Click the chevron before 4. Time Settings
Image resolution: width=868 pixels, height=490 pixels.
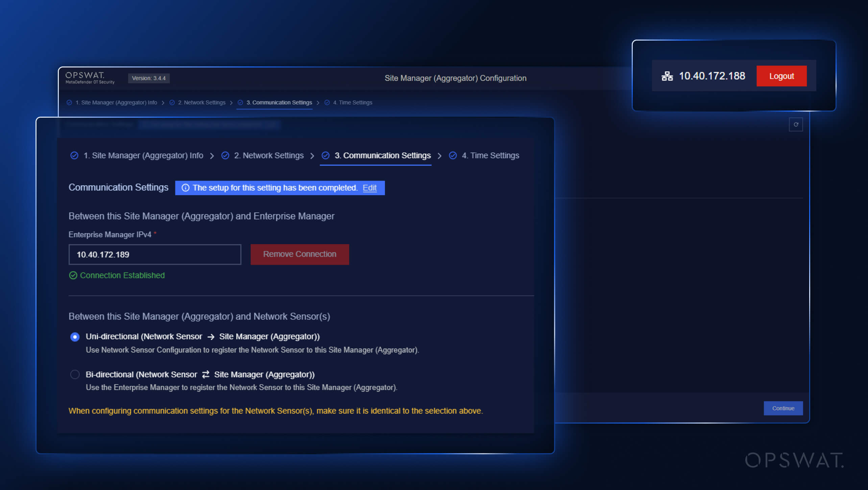[440, 156]
